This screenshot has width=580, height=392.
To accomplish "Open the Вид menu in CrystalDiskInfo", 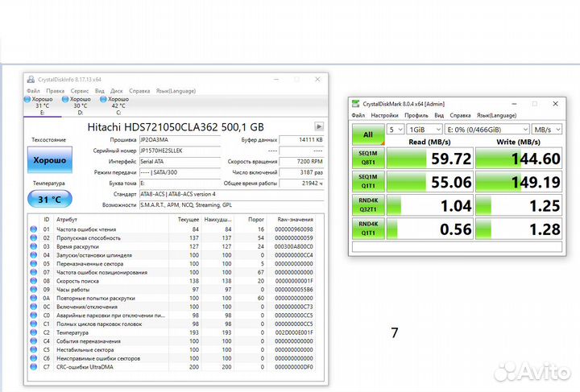I will 100,90.
